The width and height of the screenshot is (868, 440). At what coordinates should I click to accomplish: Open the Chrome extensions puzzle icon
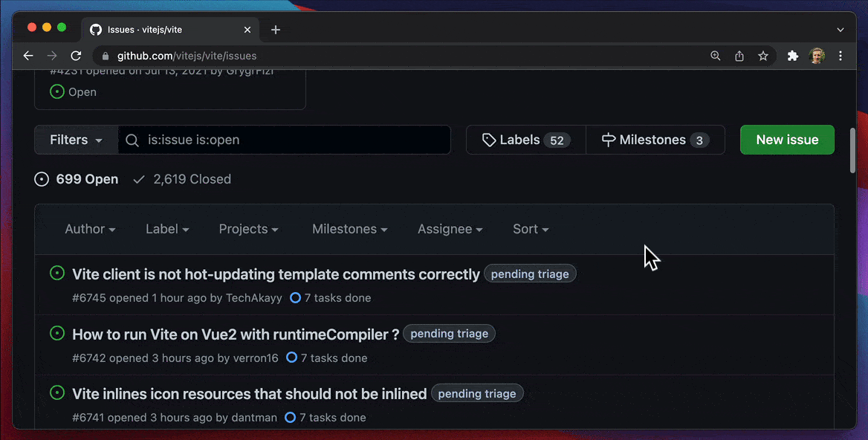pos(792,56)
